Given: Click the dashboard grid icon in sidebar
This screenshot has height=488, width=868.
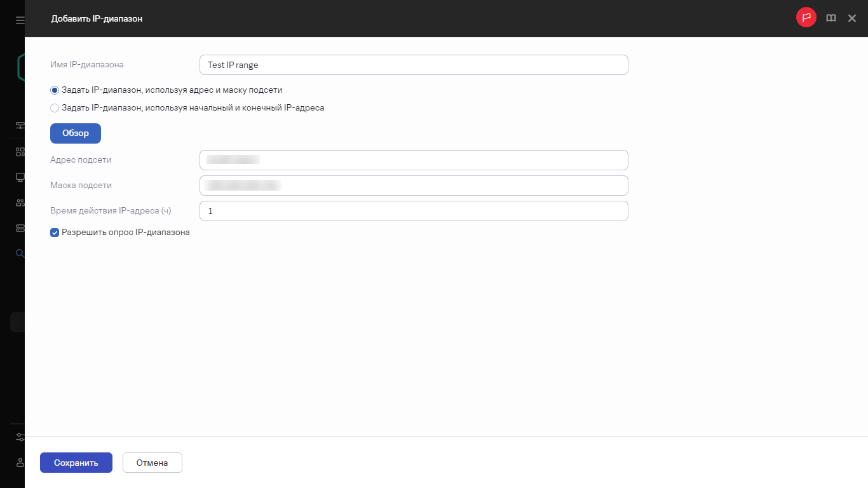Looking at the screenshot, I should click(20, 152).
